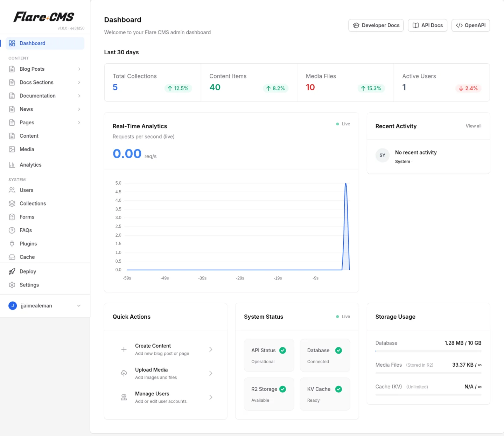Screen dimensions: 504x436
Task: Click the Collections stack icon
Action: coord(12,203)
